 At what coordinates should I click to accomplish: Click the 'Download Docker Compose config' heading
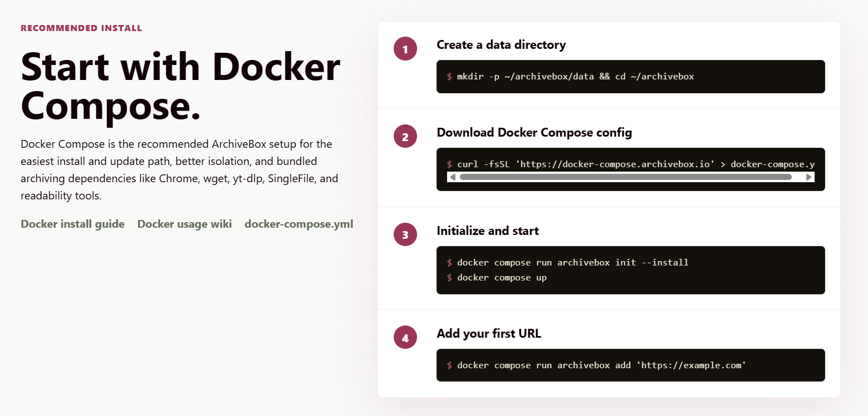coord(534,133)
